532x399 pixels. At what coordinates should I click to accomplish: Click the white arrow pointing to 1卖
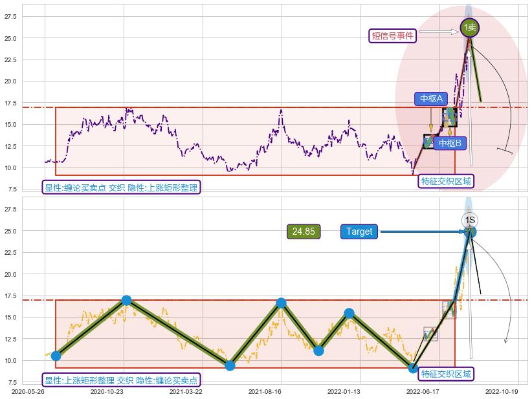(439, 31)
